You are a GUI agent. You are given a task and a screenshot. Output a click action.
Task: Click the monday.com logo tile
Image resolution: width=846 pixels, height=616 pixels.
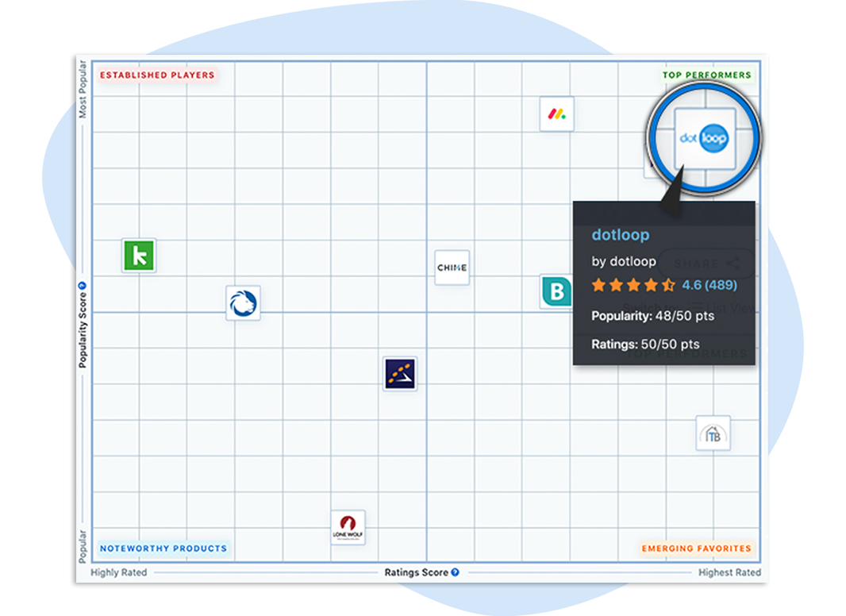(557, 114)
